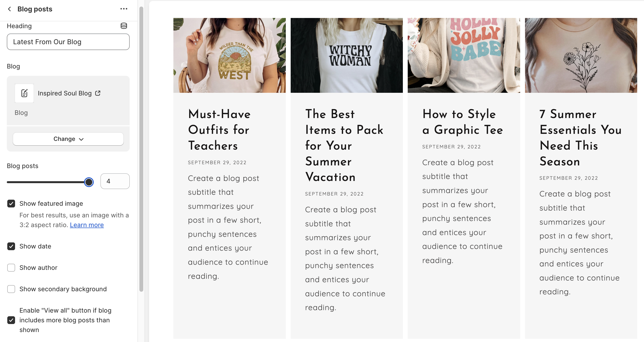This screenshot has width=644, height=342.
Task: Click the Inspired Soul Blog link text
Action: coord(65,93)
